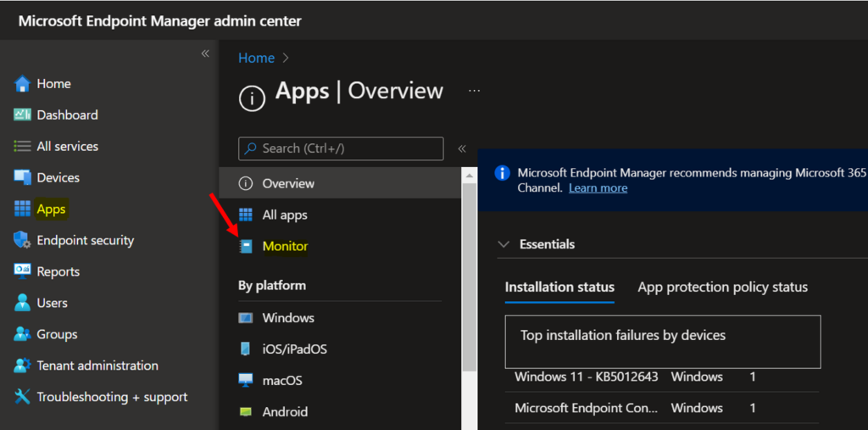
Task: Collapse the Apps resource menu panel
Action: point(462,148)
